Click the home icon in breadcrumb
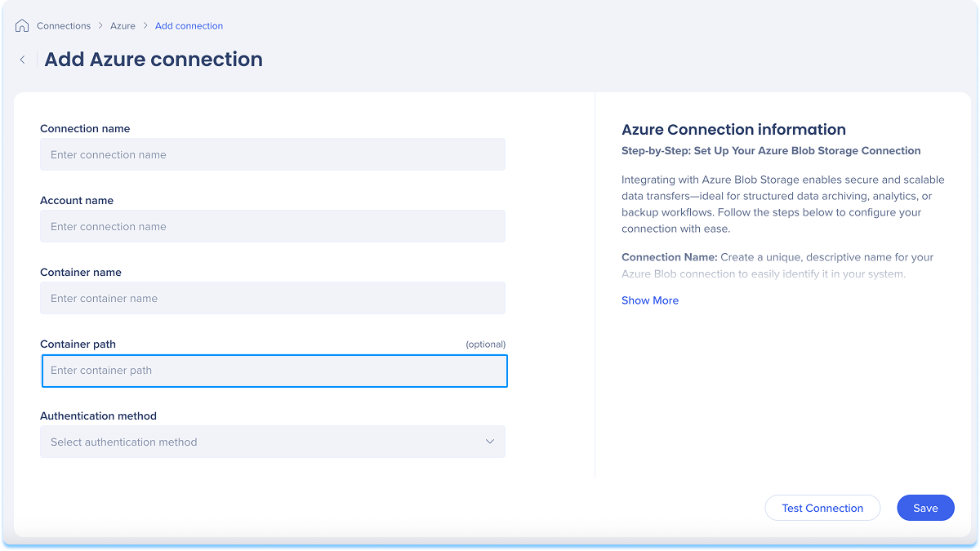 tap(22, 26)
